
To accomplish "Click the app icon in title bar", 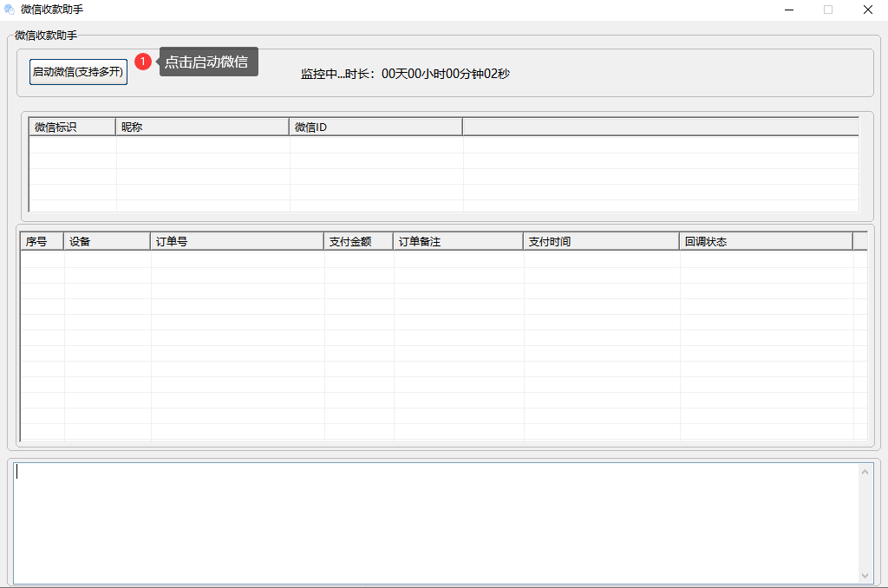I will [9, 10].
